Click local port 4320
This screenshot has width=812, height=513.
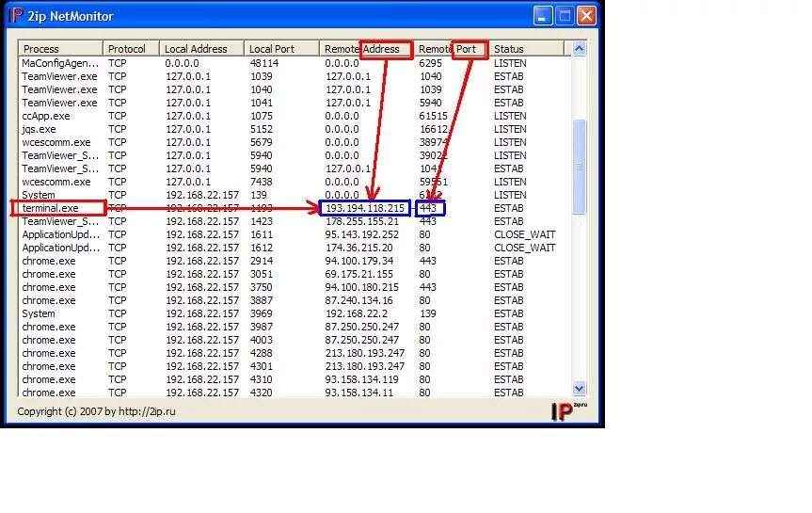pos(261,393)
